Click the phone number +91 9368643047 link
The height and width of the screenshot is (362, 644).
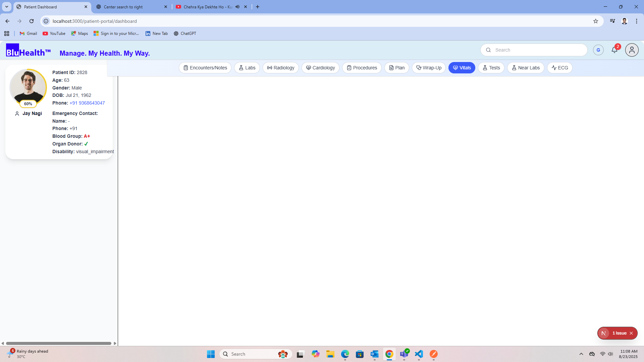pos(87,103)
